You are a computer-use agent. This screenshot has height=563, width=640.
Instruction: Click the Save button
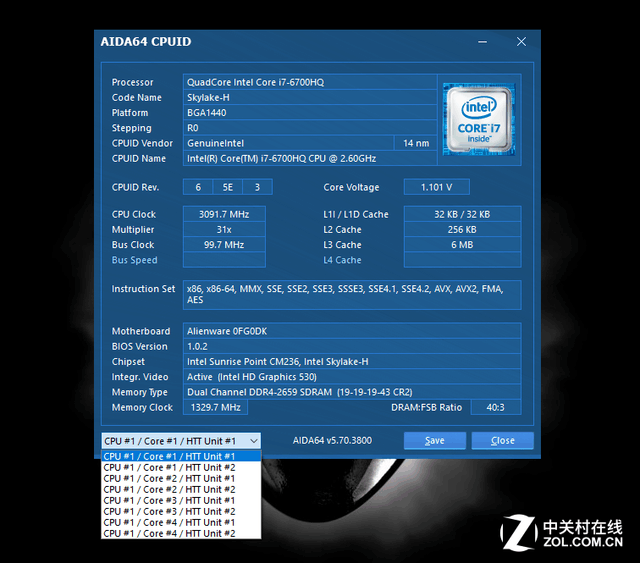tap(435, 441)
